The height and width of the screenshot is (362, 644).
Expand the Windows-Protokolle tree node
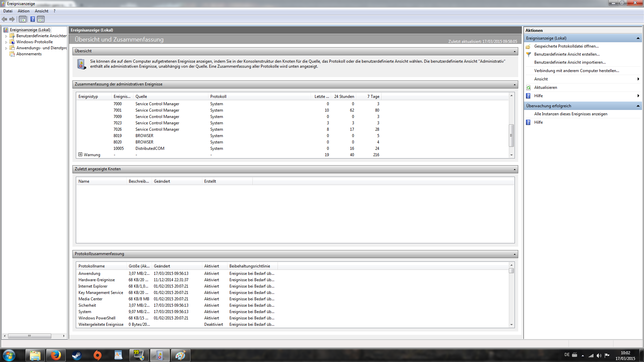(6, 42)
